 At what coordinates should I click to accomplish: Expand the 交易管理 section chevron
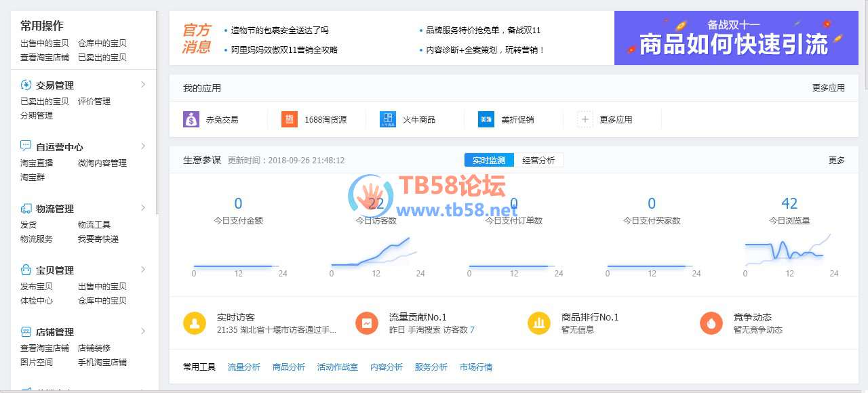pyautogui.click(x=143, y=85)
